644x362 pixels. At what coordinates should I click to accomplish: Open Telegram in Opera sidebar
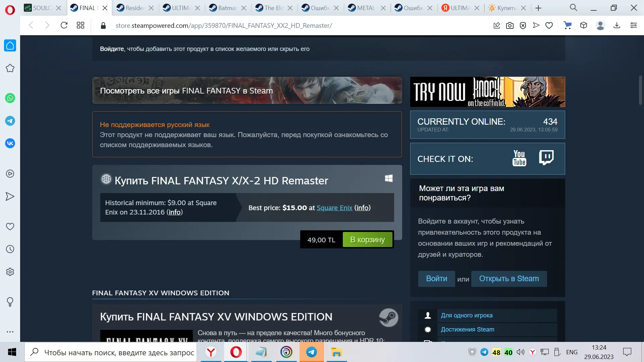click(10, 121)
